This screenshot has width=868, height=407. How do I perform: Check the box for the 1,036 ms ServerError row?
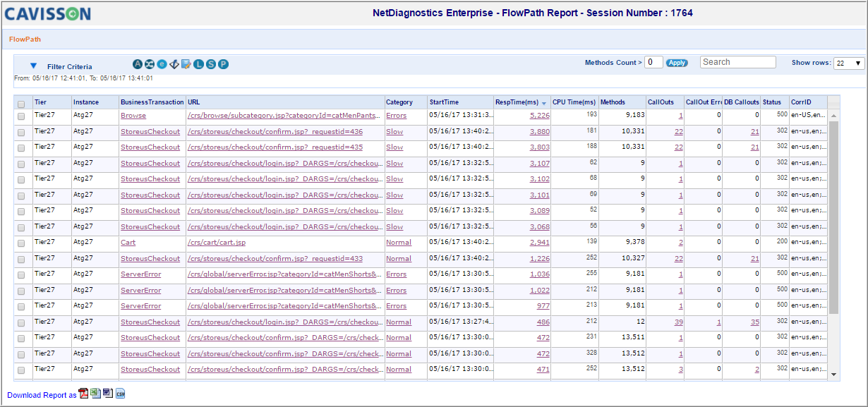(x=21, y=274)
